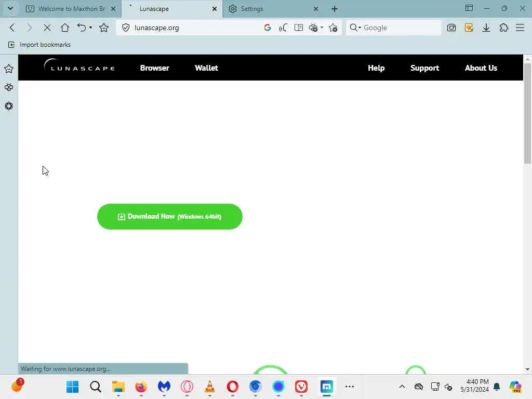Image resolution: width=532 pixels, height=399 pixels.
Task: Open the Support menu item
Action: coord(425,68)
